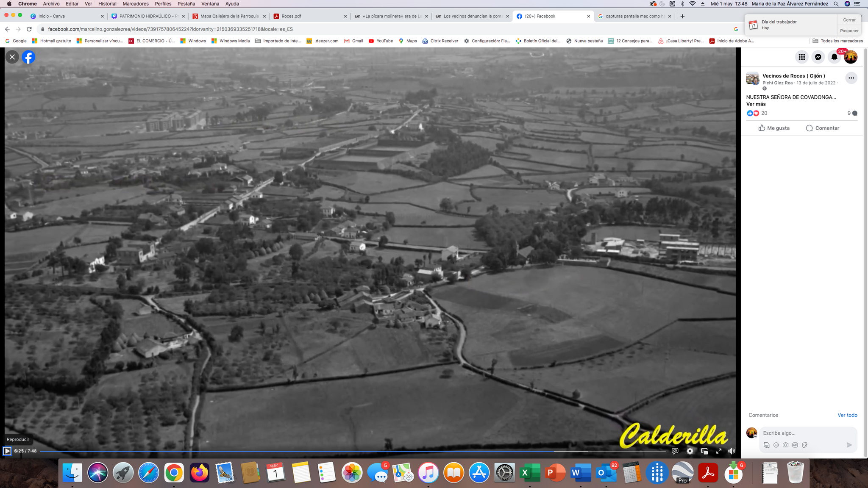
Task: Open Ver todo comments link
Action: [847, 415]
